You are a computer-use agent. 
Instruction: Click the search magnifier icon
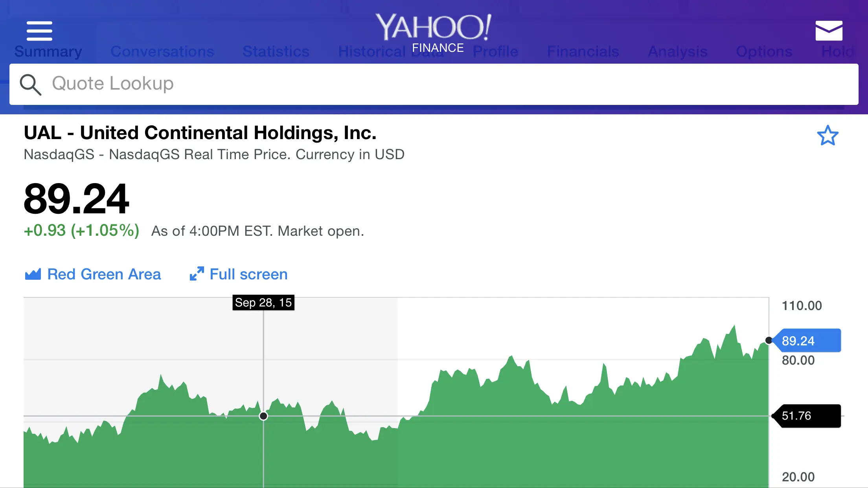(30, 84)
